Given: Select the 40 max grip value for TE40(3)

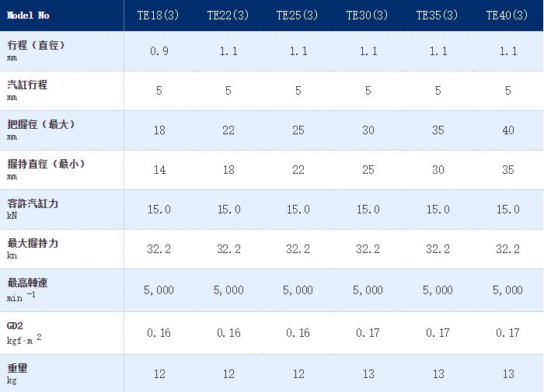Looking at the screenshot, I should (x=508, y=130).
